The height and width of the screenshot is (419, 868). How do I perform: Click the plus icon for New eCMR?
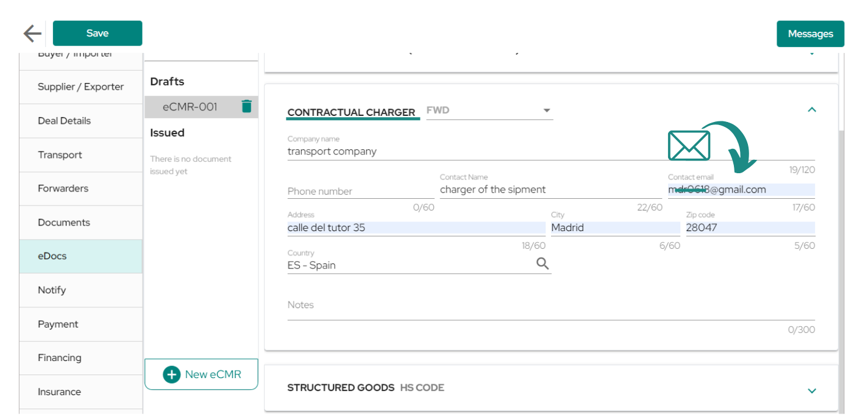[172, 374]
